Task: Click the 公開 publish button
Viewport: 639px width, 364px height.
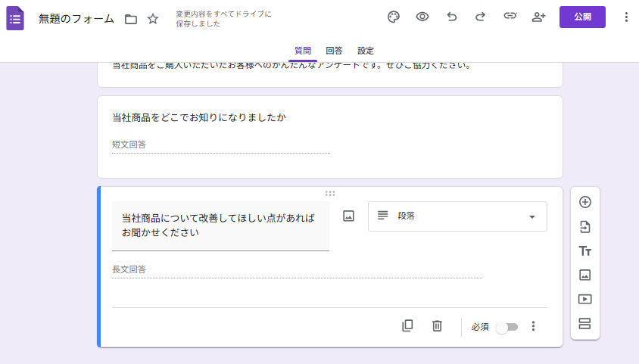Action: click(582, 17)
